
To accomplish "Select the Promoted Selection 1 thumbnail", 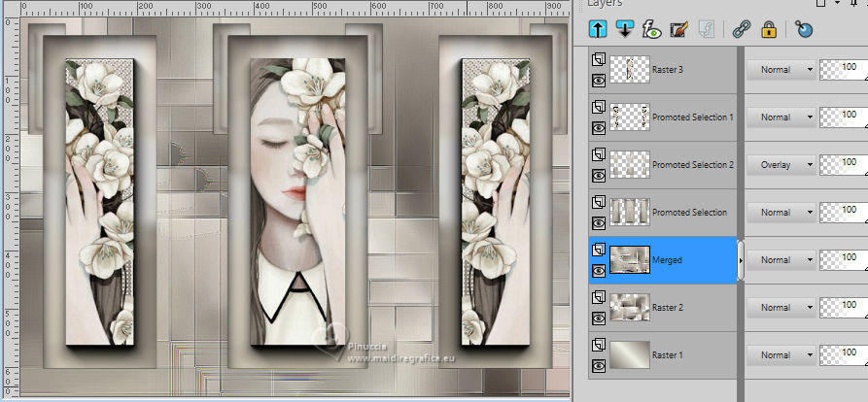I will click(630, 117).
